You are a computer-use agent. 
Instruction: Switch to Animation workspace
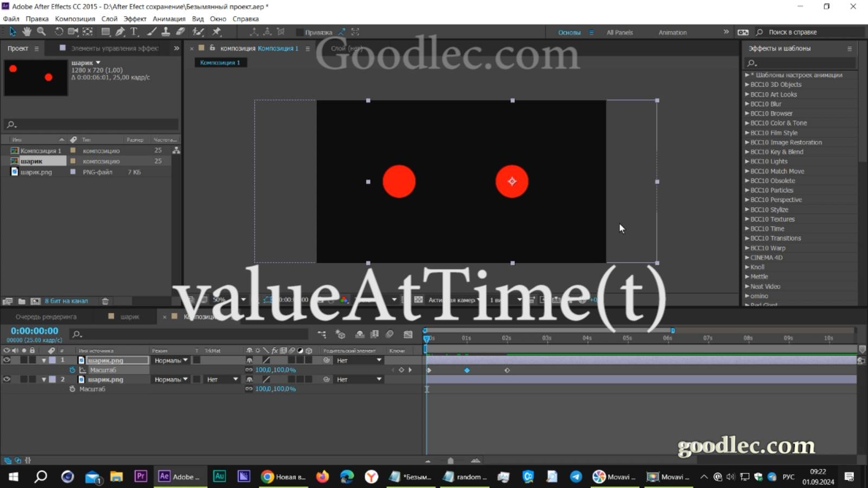(673, 33)
